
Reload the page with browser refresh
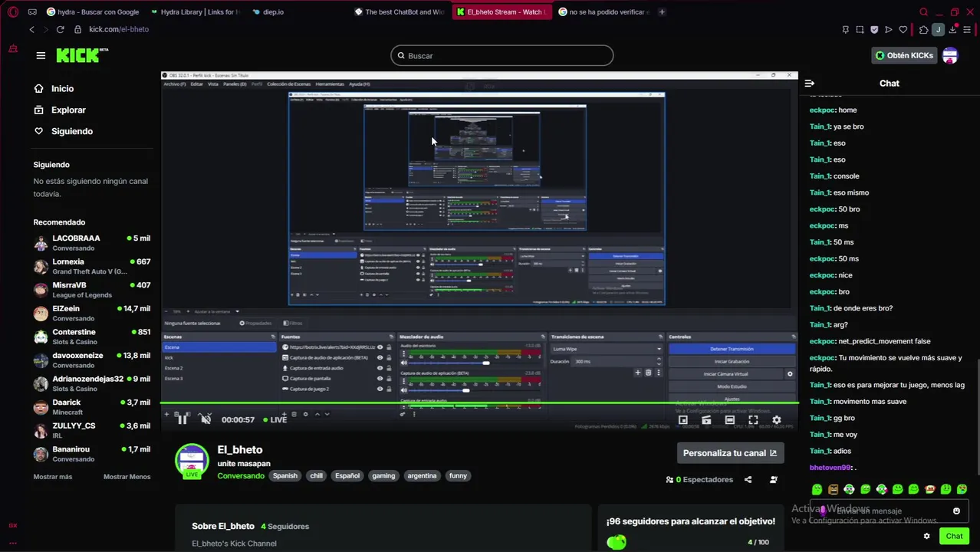pyautogui.click(x=60, y=29)
